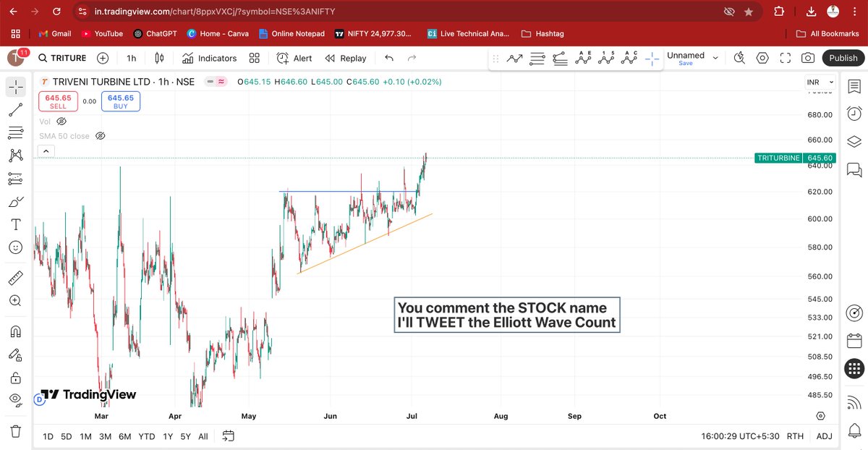Select the 3M time range
868x450 pixels.
105,436
